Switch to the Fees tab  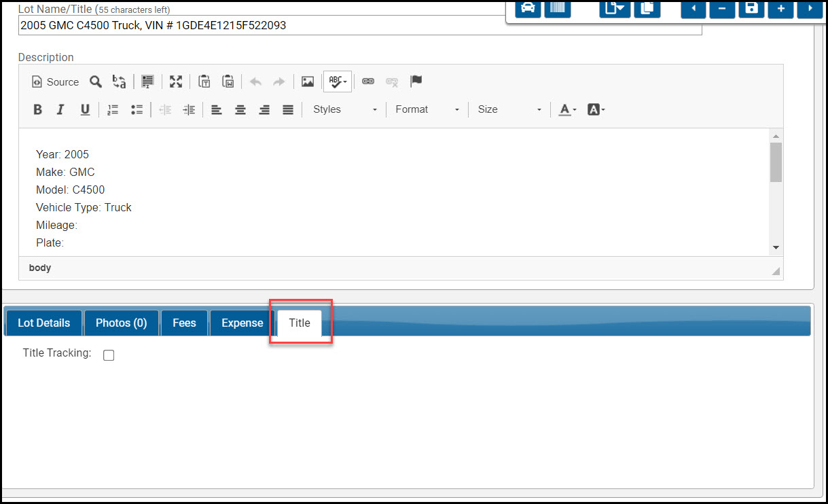coord(184,323)
